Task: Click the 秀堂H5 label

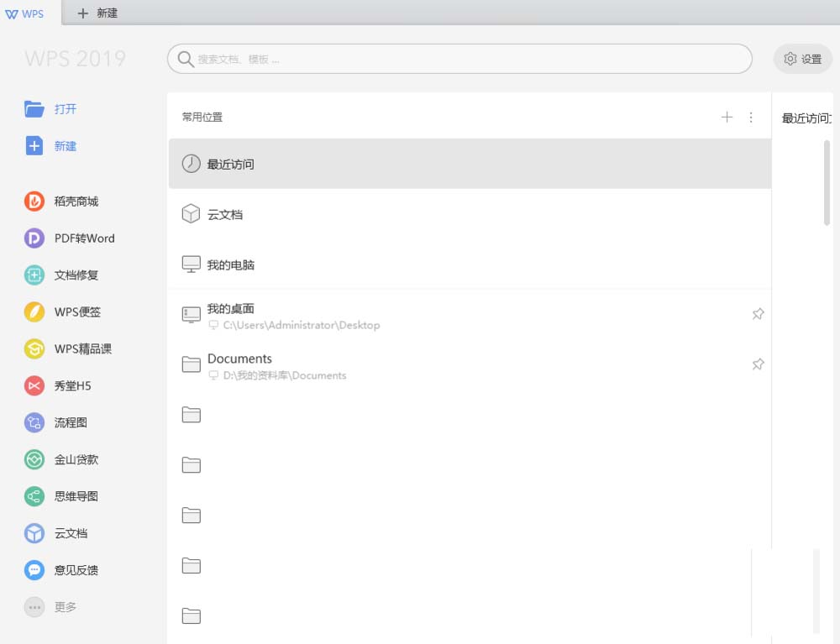Action: 73,386
